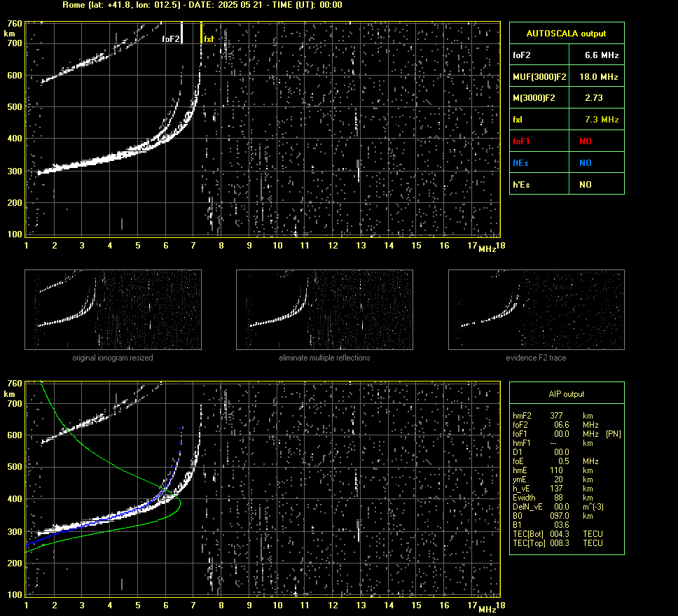Click the white foF2 marker in top ionogram

pos(181,33)
